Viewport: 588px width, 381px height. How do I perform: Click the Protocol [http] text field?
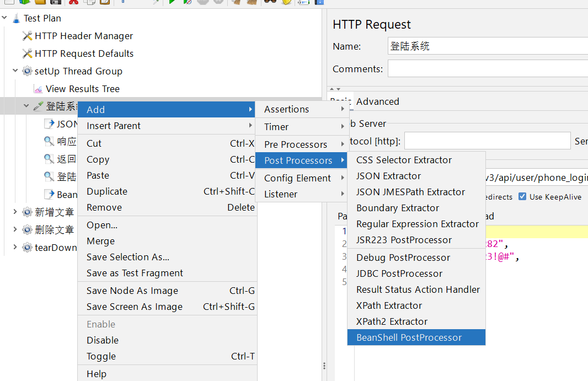coord(487,141)
